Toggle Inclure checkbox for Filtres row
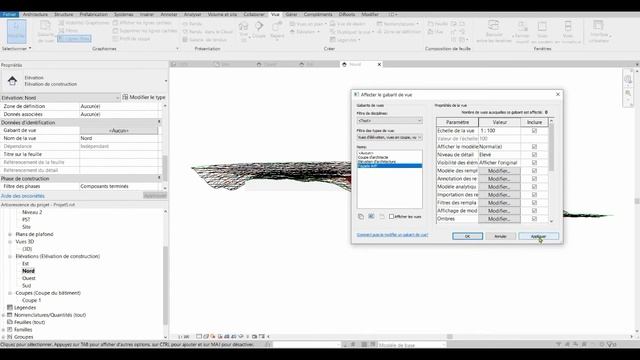640x360 pixels. pos(534,202)
